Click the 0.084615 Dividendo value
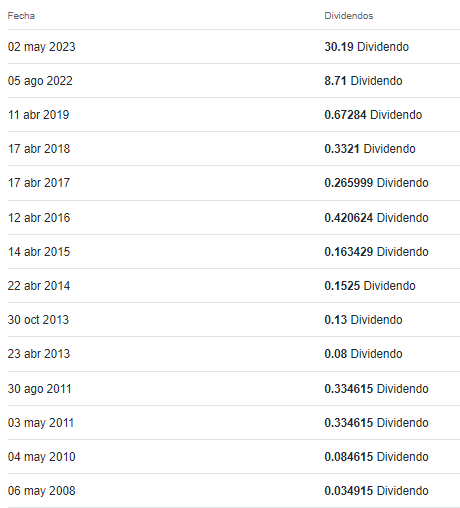The image size is (460, 508). (x=376, y=457)
